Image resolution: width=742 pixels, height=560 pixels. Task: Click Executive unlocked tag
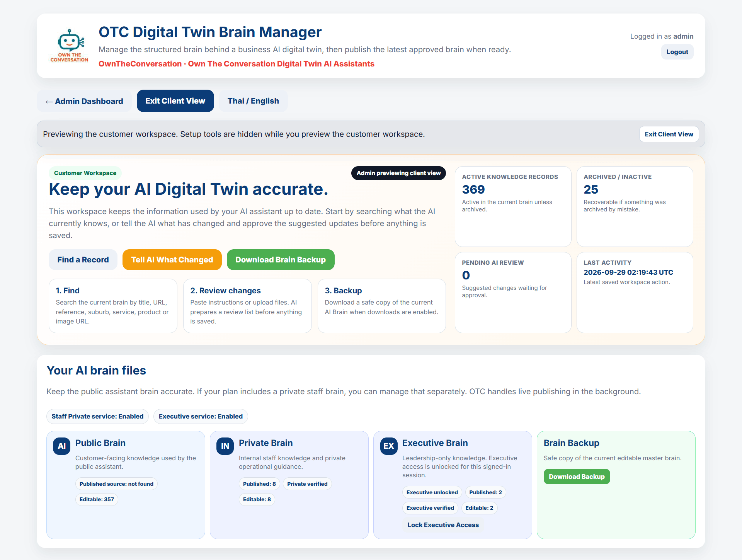(x=432, y=492)
